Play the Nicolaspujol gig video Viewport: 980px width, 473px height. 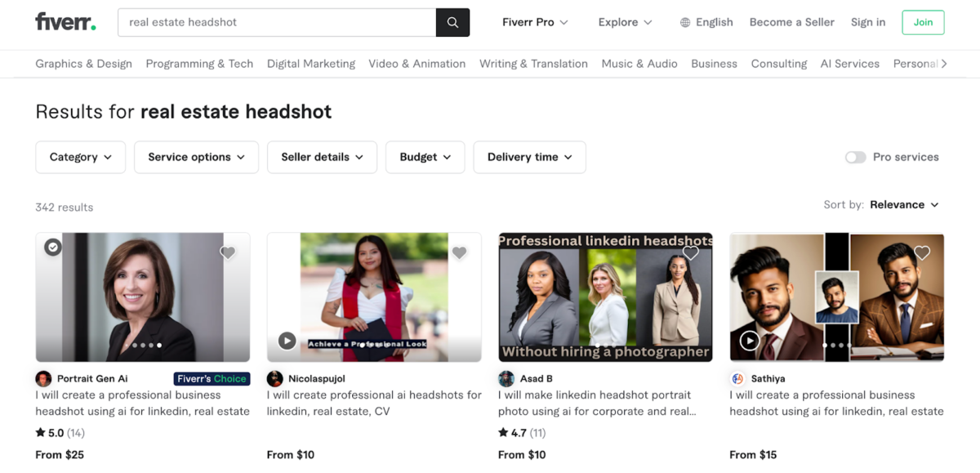[x=287, y=341]
